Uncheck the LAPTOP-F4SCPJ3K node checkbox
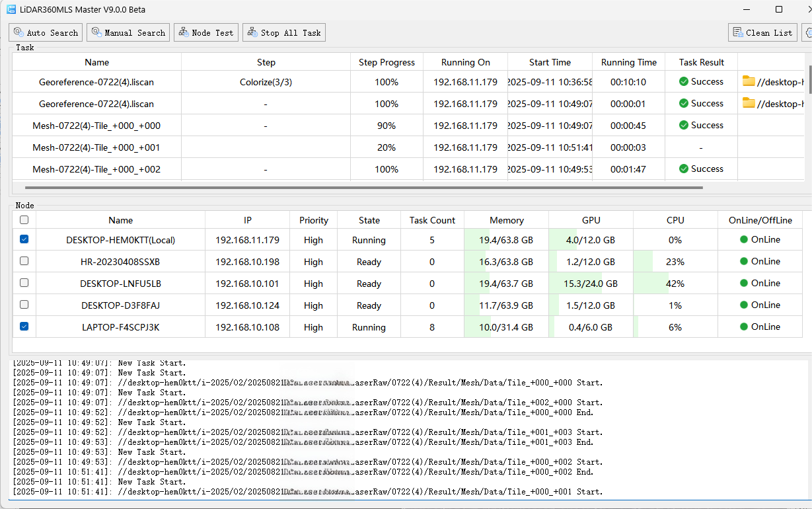Image resolution: width=812 pixels, height=509 pixels. 24,327
